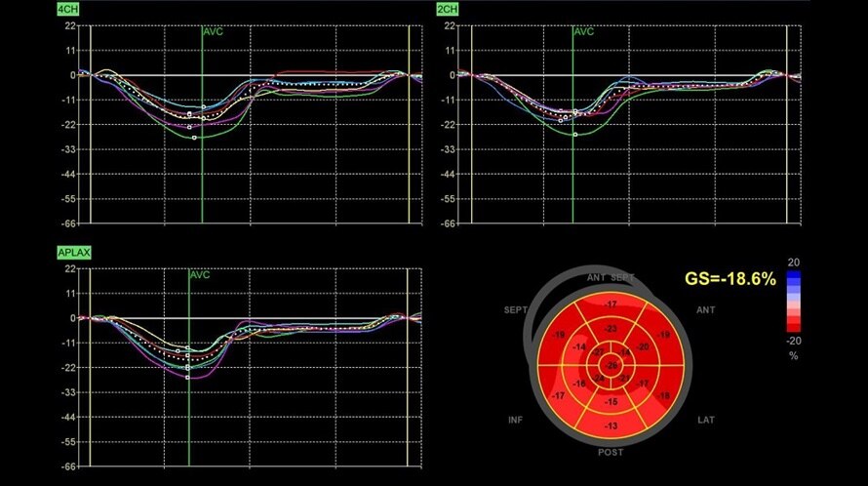Click the ANT SEPT wall label
The height and width of the screenshot is (486, 868).
(x=610, y=278)
